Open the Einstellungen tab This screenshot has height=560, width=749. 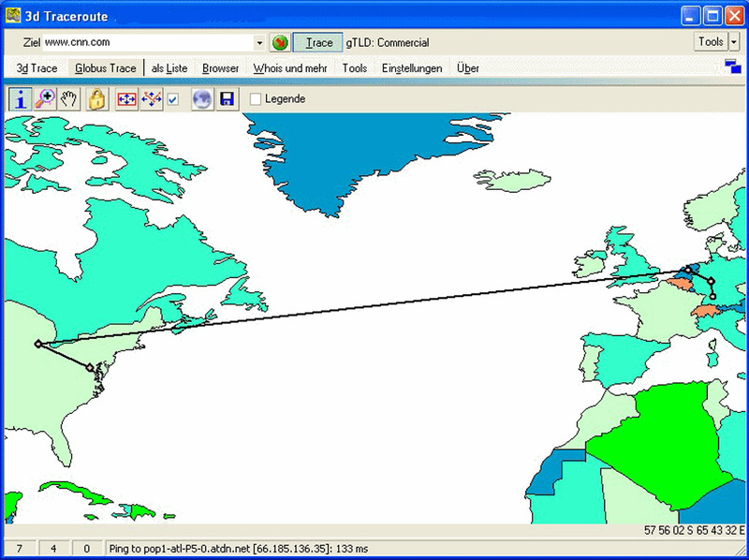click(x=412, y=68)
